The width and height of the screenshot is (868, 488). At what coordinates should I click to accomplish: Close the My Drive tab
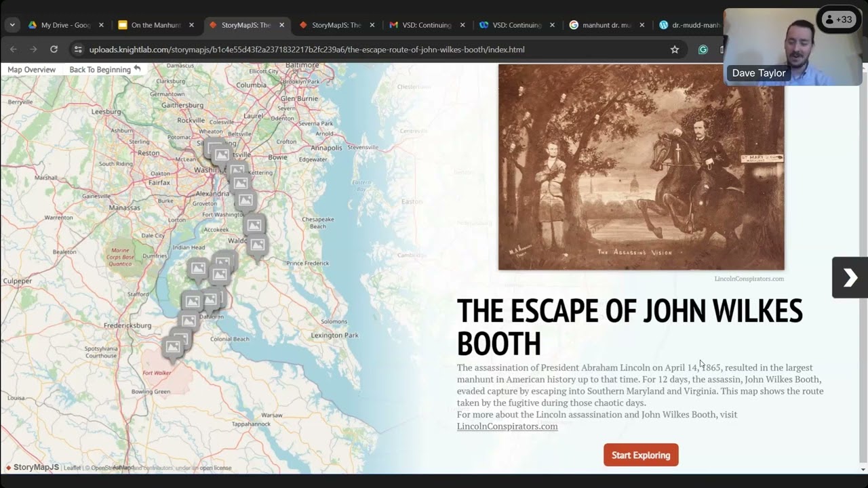coord(101,25)
